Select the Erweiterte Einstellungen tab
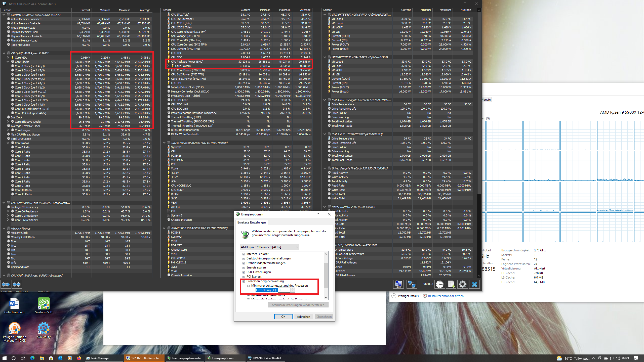644x362 pixels. click(252, 222)
